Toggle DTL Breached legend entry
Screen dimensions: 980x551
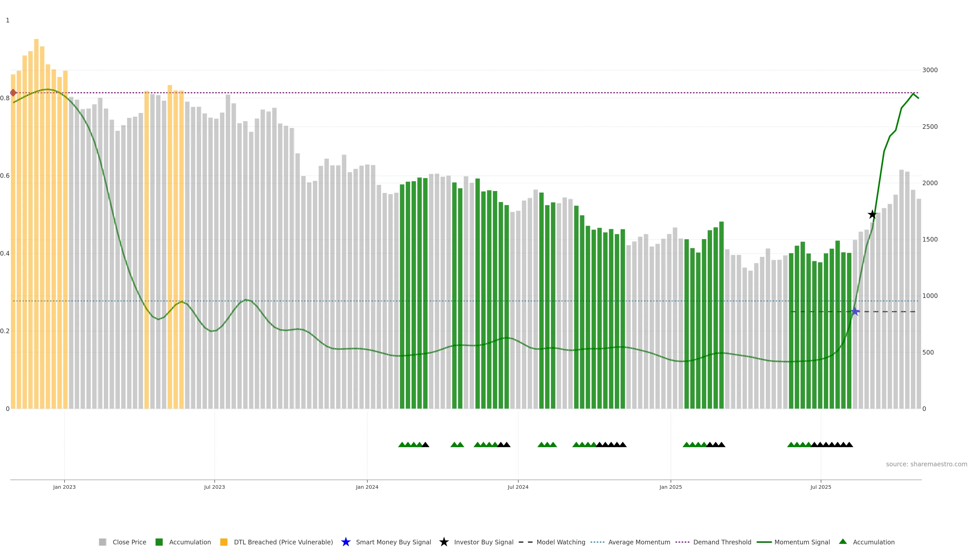pos(283,542)
